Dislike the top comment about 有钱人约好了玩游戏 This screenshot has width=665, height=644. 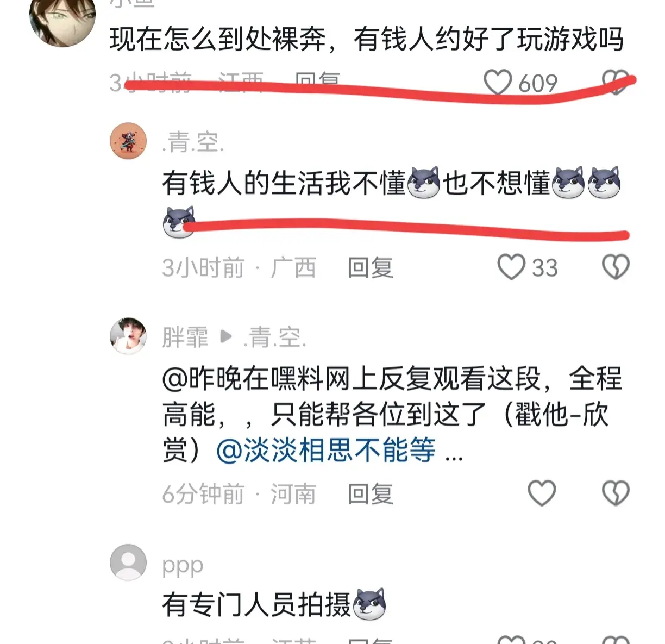coord(616,82)
